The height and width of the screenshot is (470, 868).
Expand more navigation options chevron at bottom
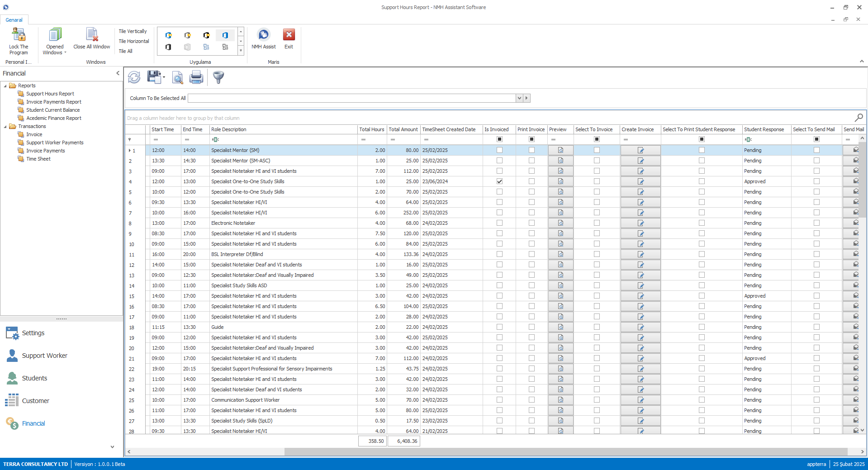[x=112, y=447]
